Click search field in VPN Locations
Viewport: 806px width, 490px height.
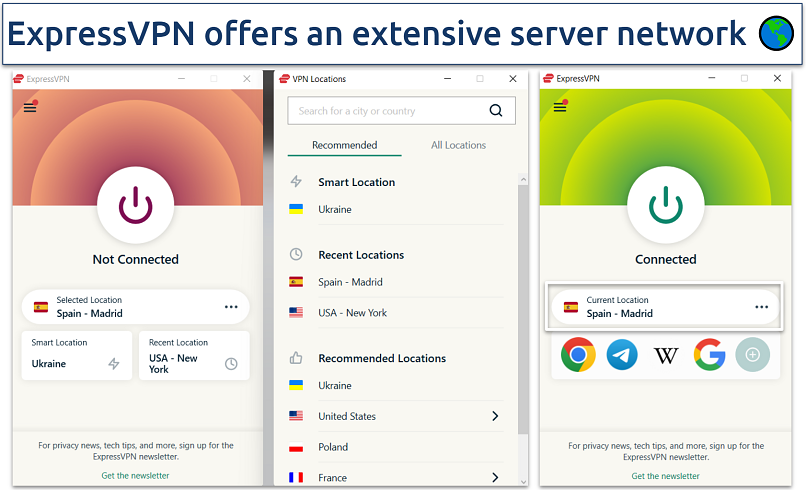point(401,111)
